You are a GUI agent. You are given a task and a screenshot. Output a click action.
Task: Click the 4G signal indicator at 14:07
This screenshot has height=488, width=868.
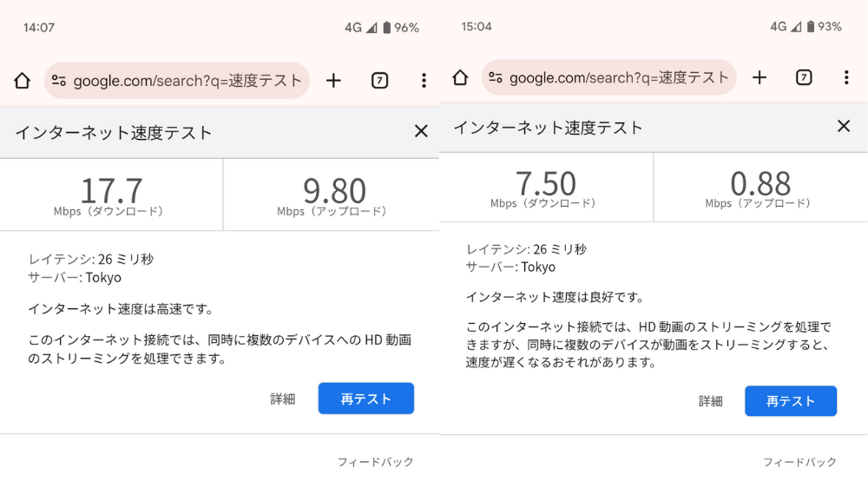point(360,27)
